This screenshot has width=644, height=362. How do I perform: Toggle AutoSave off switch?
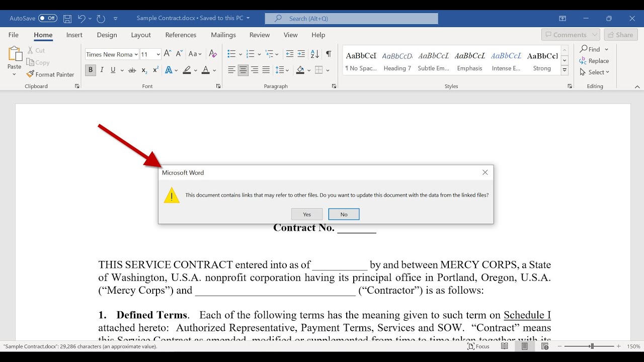[x=48, y=18]
